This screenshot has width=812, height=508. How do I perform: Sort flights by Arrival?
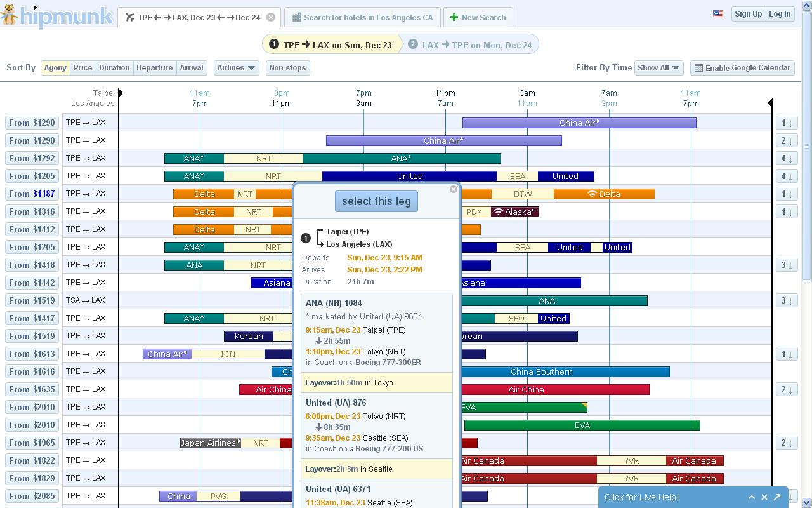(x=192, y=68)
